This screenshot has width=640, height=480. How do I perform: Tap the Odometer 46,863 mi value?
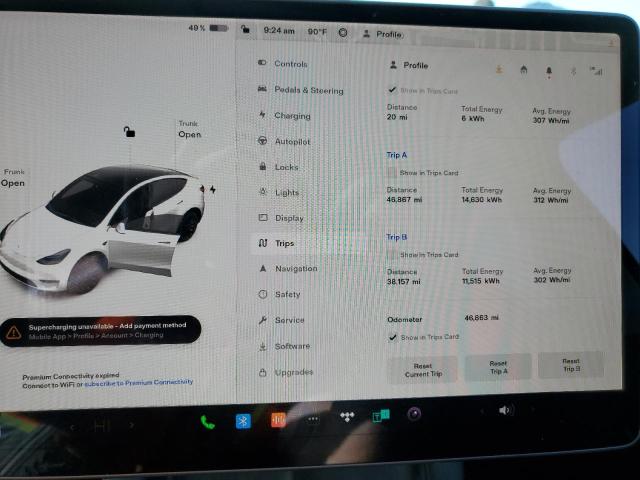tap(482, 318)
